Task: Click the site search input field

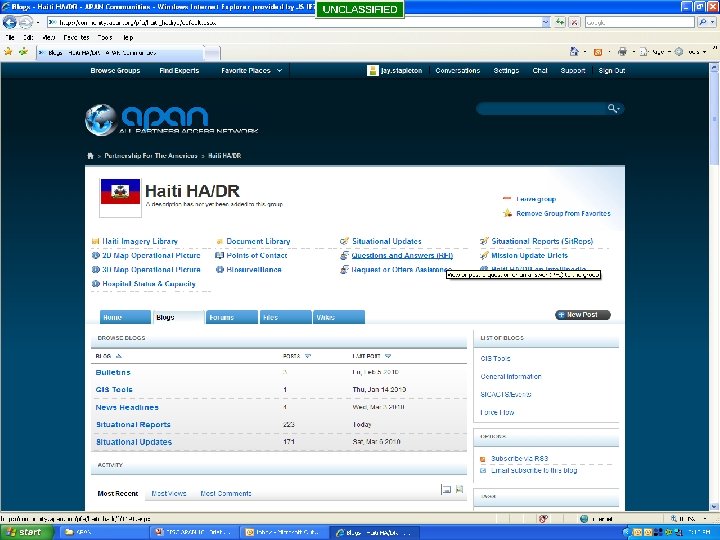Action: coord(543,108)
